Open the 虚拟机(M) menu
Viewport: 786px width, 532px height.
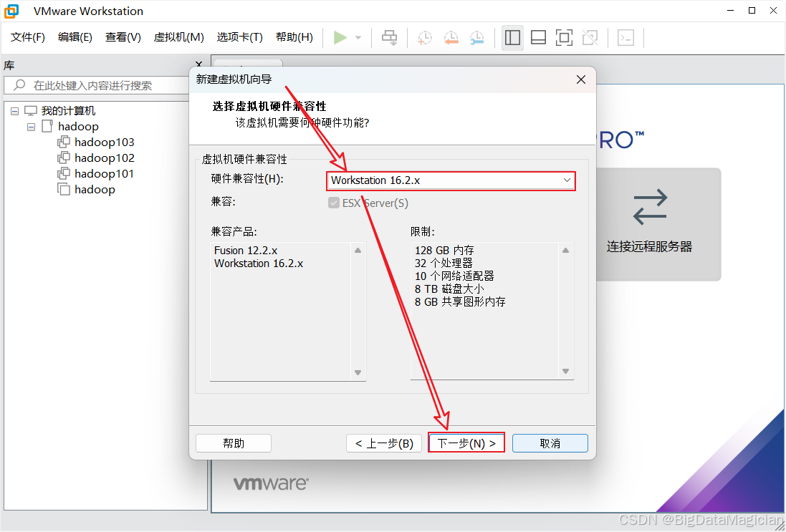pyautogui.click(x=178, y=37)
